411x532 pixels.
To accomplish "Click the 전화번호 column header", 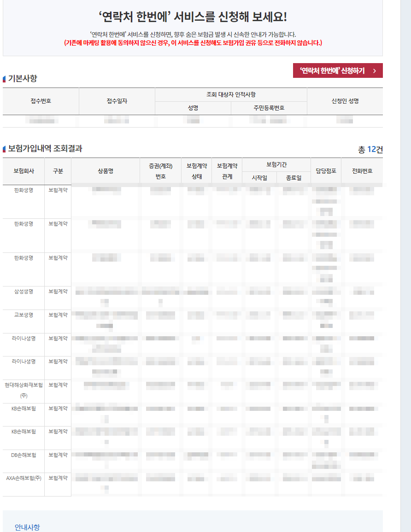I will coord(362,171).
